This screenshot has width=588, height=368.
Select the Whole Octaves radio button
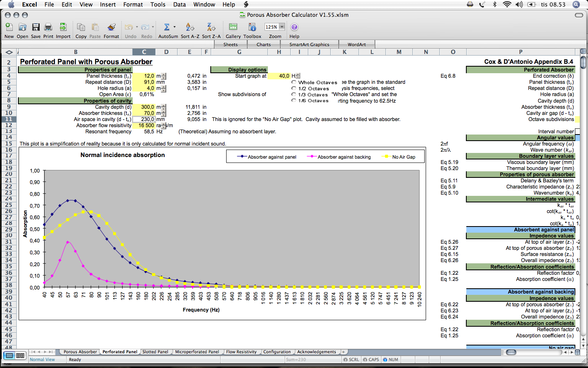coord(294,82)
